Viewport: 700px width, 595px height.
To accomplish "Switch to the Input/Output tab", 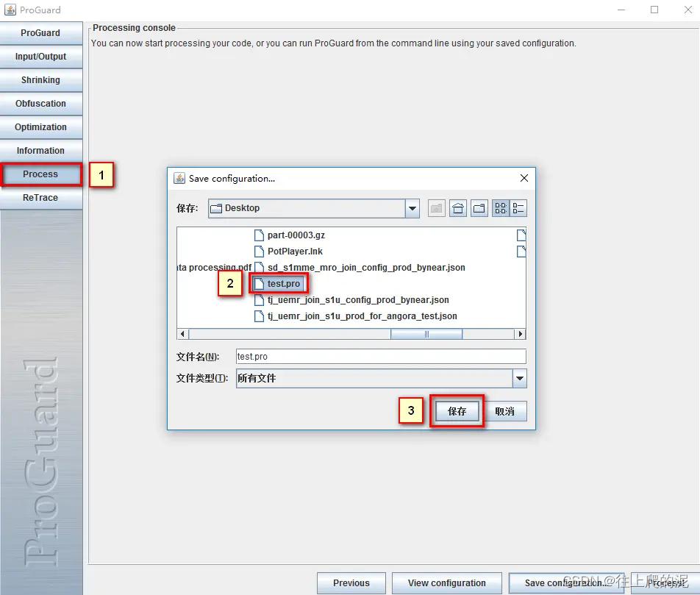I will pyautogui.click(x=40, y=57).
